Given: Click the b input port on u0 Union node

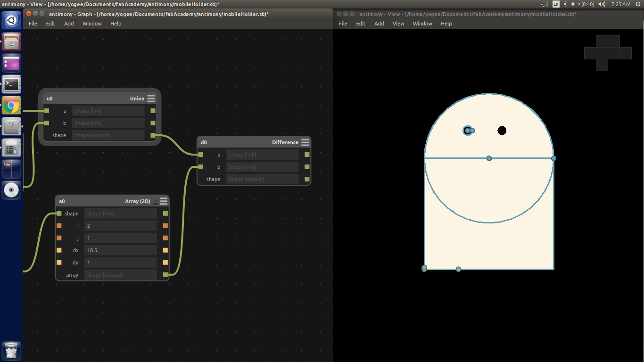Looking at the screenshot, I should pos(46,123).
